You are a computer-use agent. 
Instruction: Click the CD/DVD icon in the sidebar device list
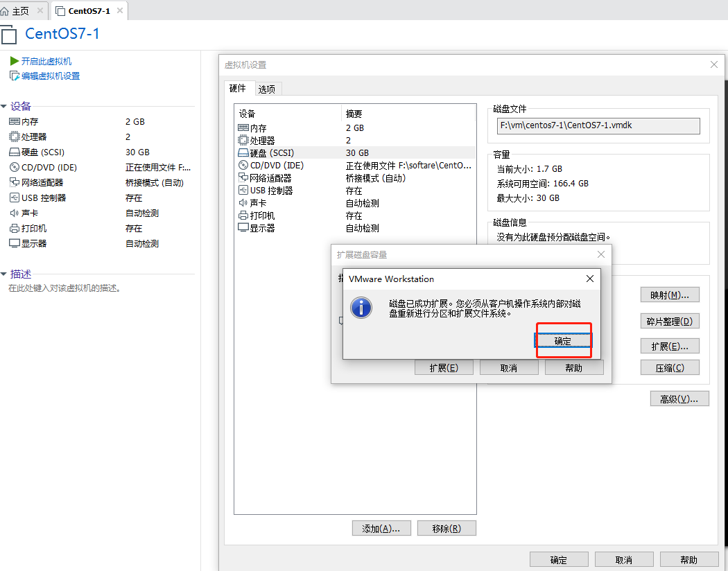point(15,168)
